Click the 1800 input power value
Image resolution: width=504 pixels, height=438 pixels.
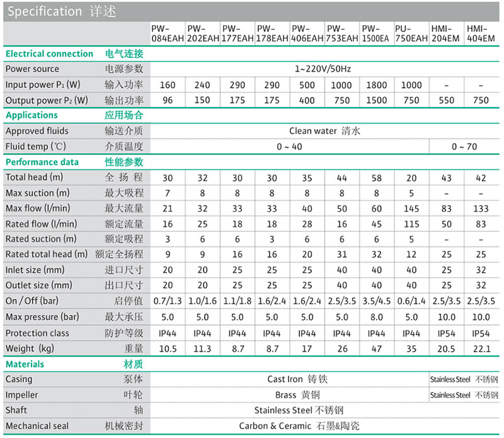[x=377, y=85]
